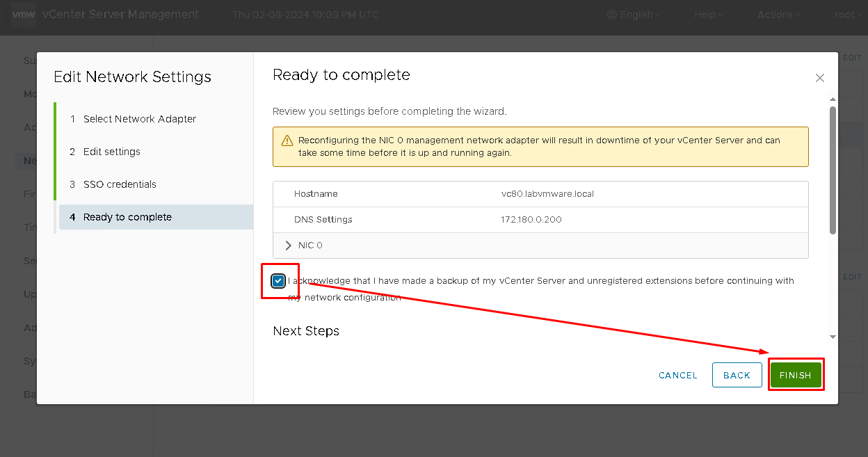Click the BACK button
The width and height of the screenshot is (868, 457).
[x=737, y=375]
